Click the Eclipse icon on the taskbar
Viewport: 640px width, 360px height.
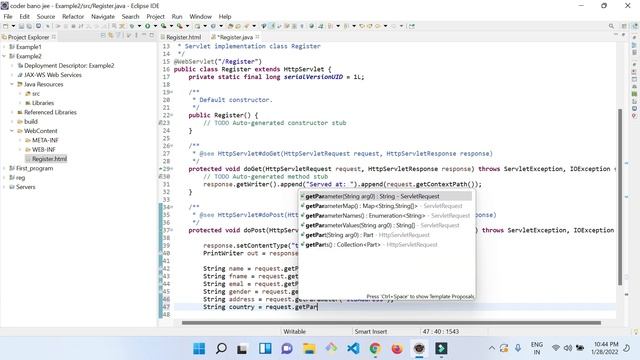pyautogui.click(x=419, y=348)
